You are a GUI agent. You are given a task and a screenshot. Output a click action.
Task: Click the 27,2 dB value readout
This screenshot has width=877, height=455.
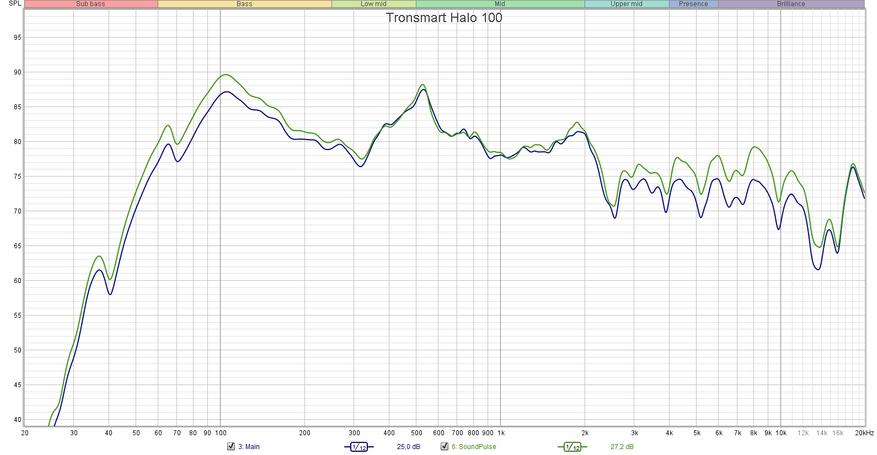[622, 447]
